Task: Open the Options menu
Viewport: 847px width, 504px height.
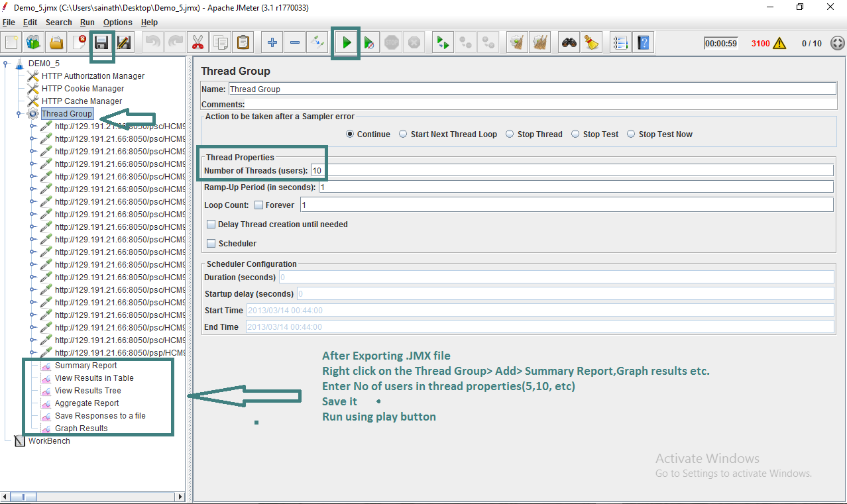Action: coord(118,23)
